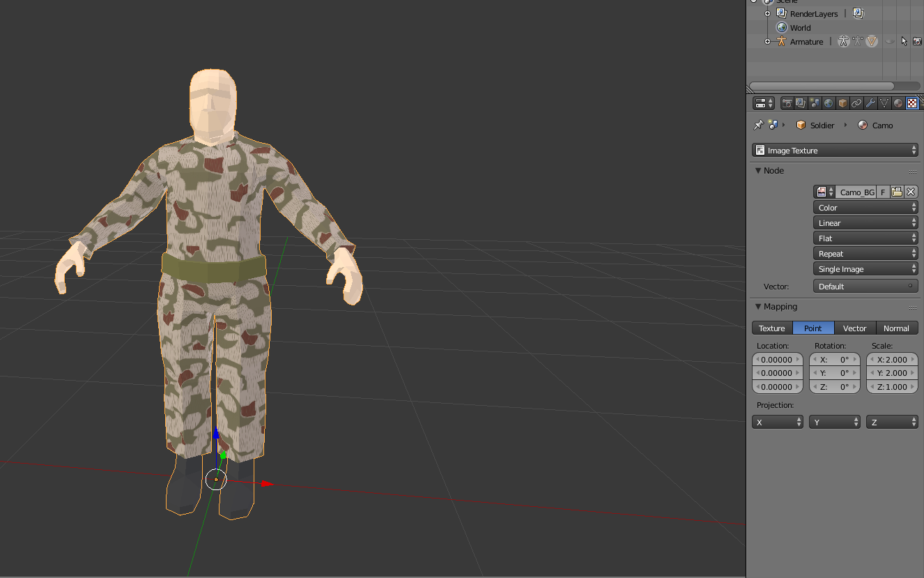The width and height of the screenshot is (924, 578).
Task: Toggle Armature renderability camera icon
Action: point(918,42)
